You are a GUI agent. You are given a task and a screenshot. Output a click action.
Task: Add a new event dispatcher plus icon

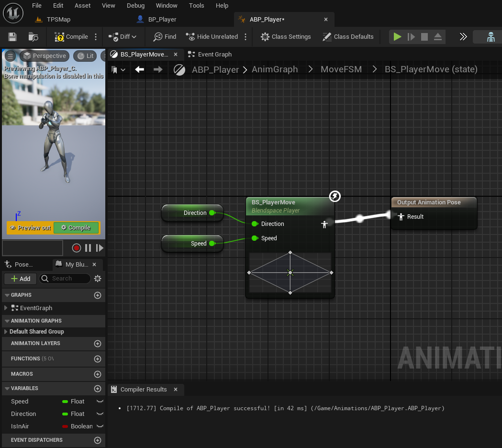coord(98,440)
